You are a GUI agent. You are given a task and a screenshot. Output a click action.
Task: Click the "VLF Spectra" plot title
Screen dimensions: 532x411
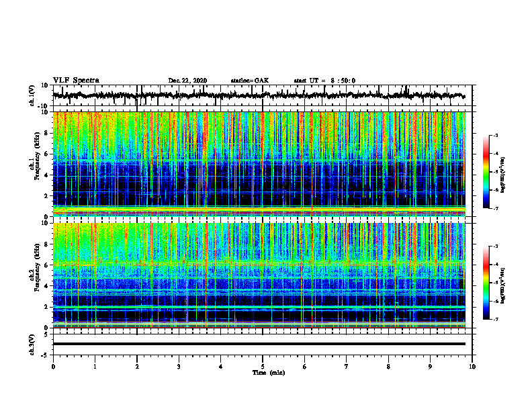(76, 80)
